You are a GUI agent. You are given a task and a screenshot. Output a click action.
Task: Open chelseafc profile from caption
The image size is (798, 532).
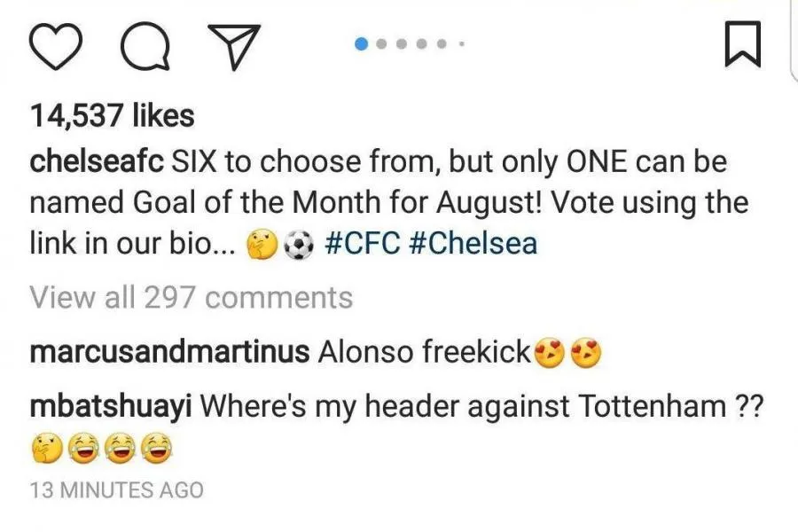[97, 162]
